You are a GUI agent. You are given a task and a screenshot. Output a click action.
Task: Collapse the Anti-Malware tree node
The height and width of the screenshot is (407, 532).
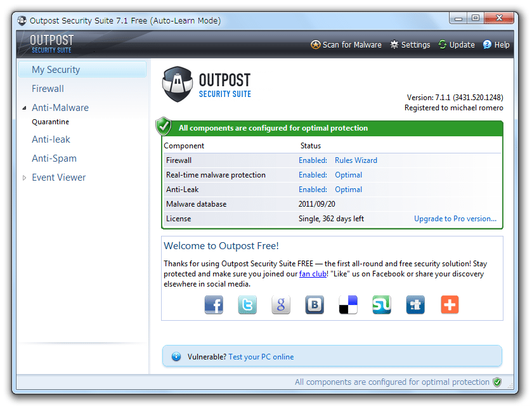coord(24,108)
